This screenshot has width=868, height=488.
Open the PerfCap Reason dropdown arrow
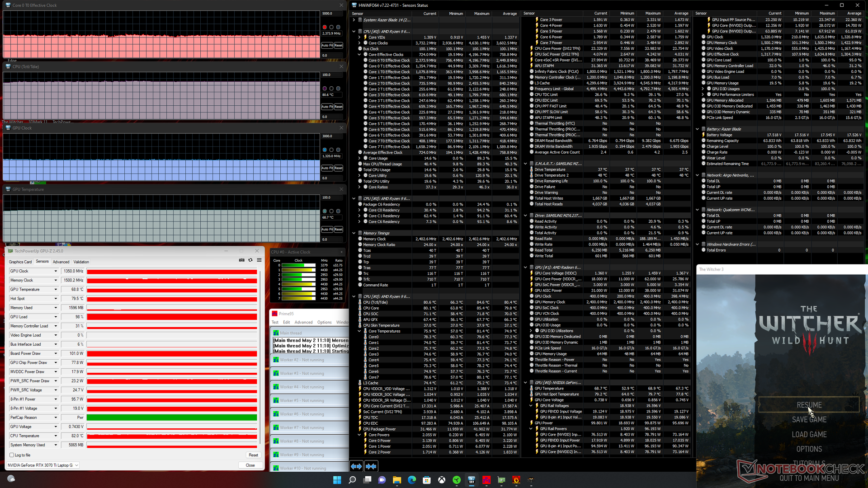(x=56, y=418)
